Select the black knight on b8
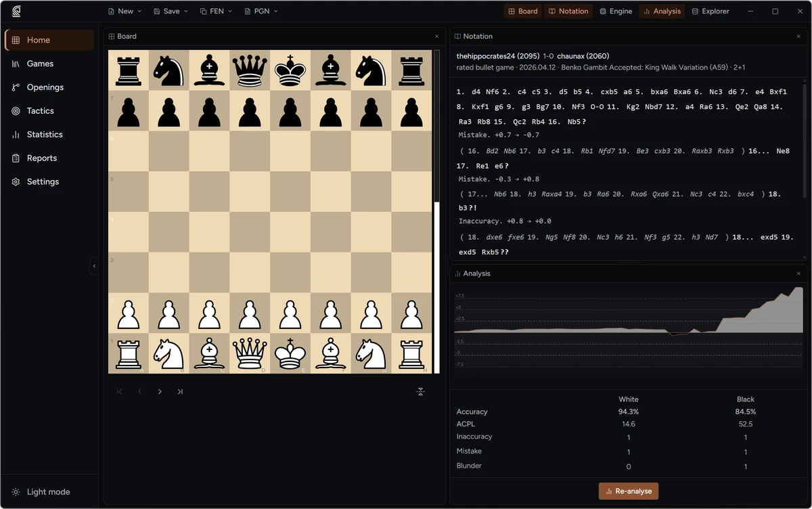Screen dimensions: 812x509 click(168, 70)
